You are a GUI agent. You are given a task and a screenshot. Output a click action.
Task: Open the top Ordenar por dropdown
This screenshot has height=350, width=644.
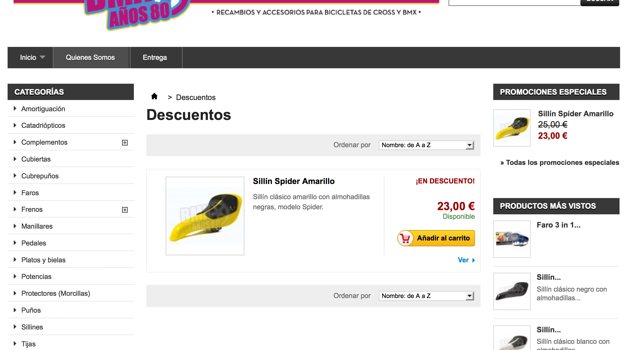[x=426, y=145]
